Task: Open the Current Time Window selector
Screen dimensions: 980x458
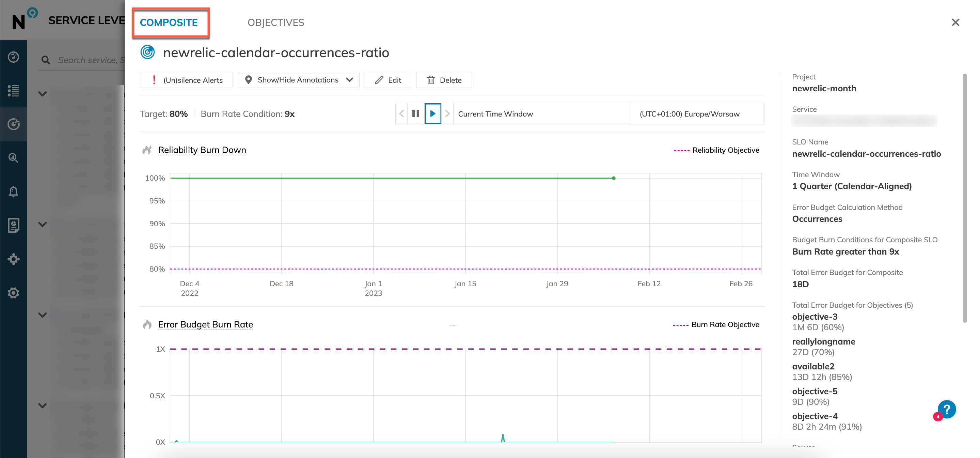Action: click(541, 113)
